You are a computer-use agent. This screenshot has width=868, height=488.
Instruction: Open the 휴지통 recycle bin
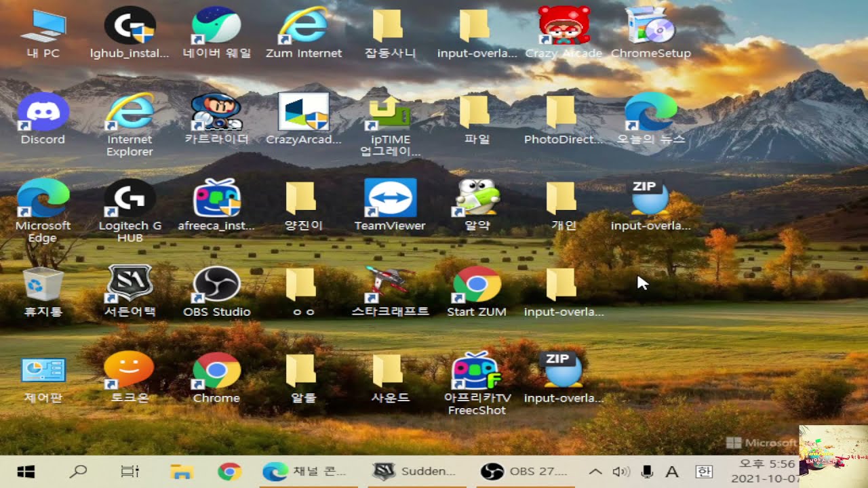[x=43, y=293]
